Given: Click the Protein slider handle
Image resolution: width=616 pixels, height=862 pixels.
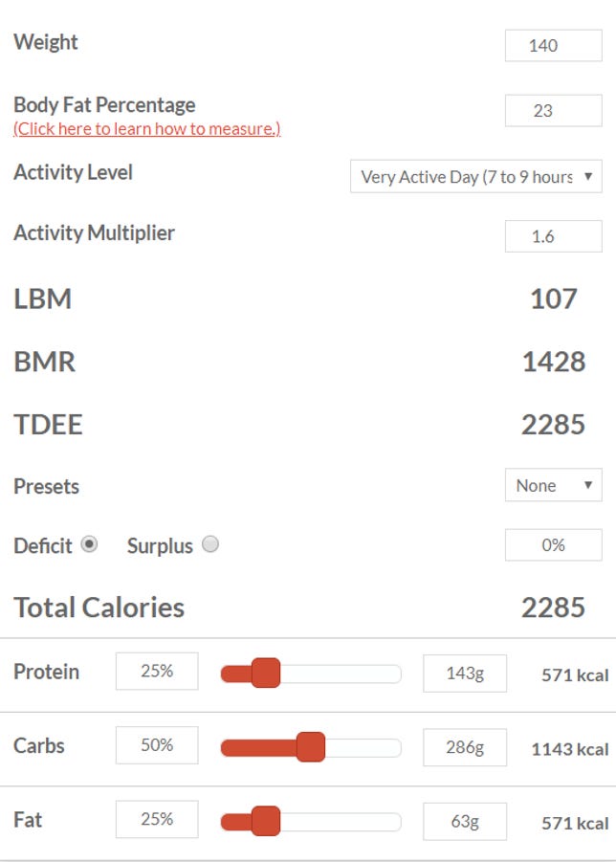Looking at the screenshot, I should (266, 673).
